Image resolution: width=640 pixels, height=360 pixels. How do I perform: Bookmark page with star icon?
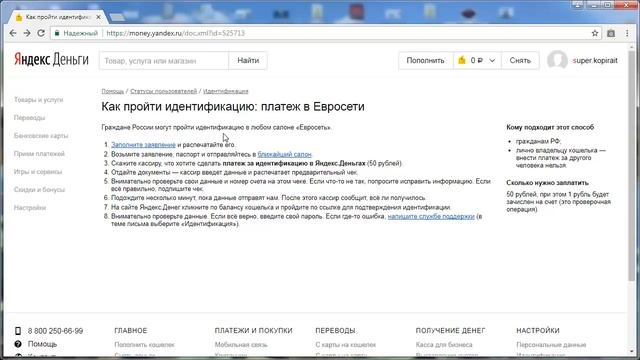pos(595,33)
